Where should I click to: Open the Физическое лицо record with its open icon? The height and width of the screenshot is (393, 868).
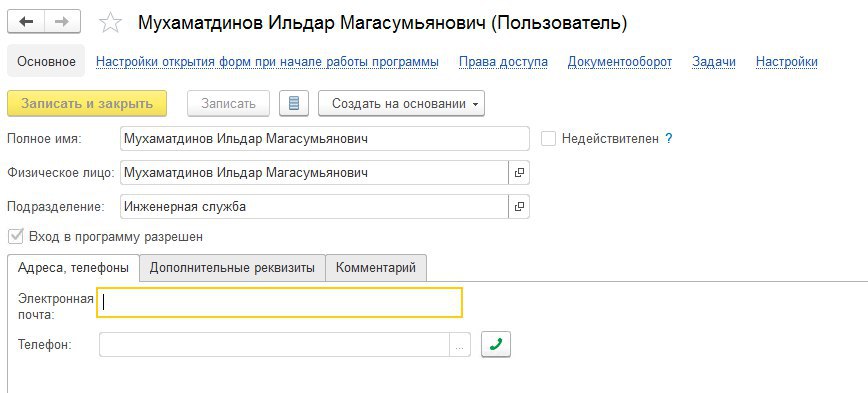pos(519,173)
